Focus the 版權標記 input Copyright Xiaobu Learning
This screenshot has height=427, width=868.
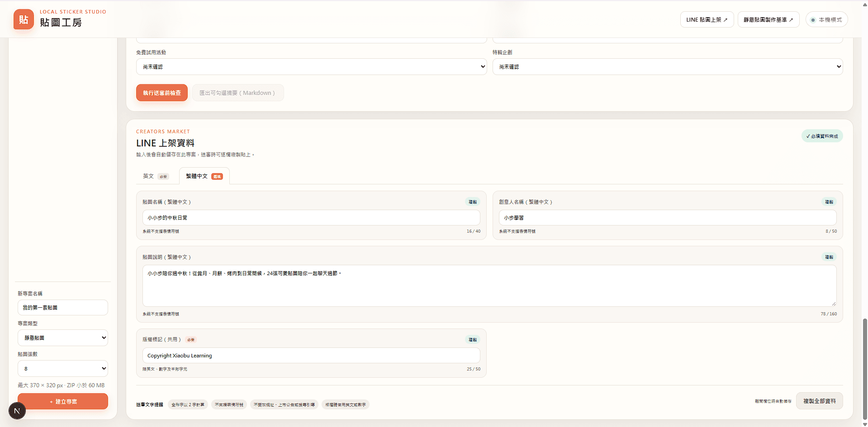[311, 356]
